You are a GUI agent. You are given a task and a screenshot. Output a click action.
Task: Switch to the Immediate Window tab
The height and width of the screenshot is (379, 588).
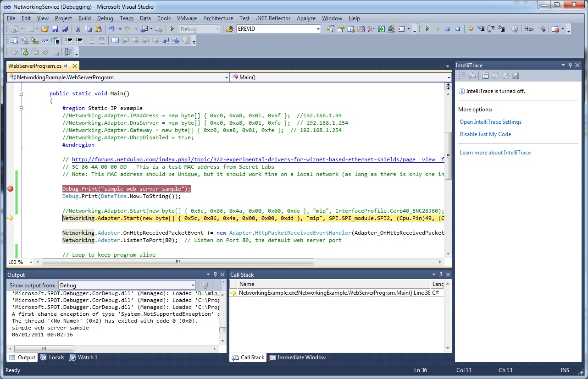(x=297, y=357)
